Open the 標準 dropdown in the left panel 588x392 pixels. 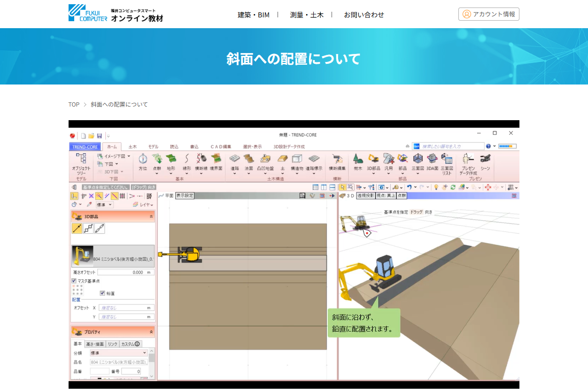tap(104, 205)
